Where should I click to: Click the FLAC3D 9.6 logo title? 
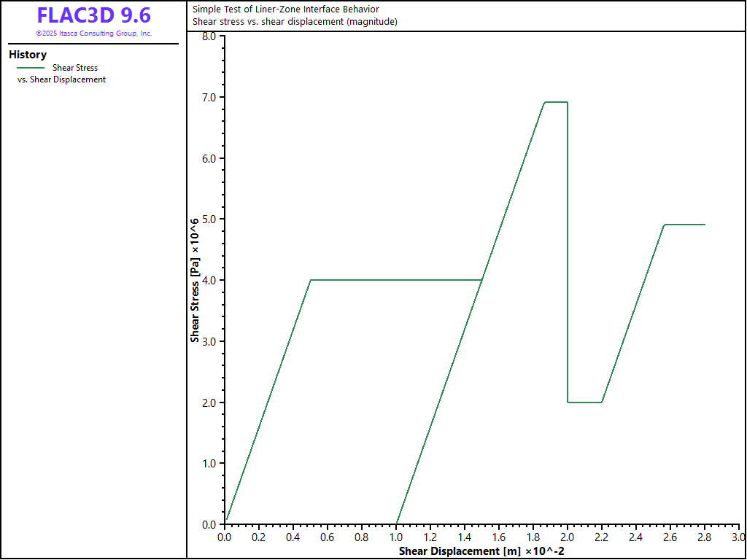(93, 15)
